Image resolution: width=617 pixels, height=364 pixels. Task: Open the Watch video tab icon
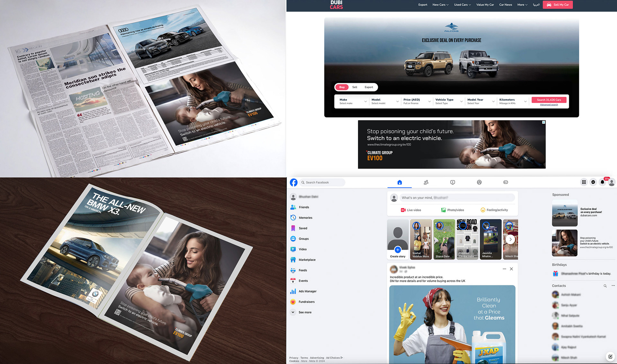[x=452, y=182]
